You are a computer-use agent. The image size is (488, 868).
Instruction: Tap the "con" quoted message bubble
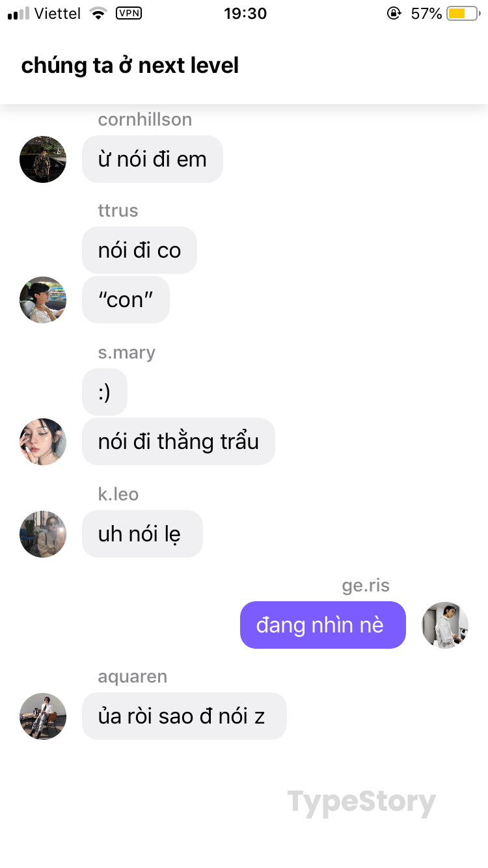(x=126, y=300)
